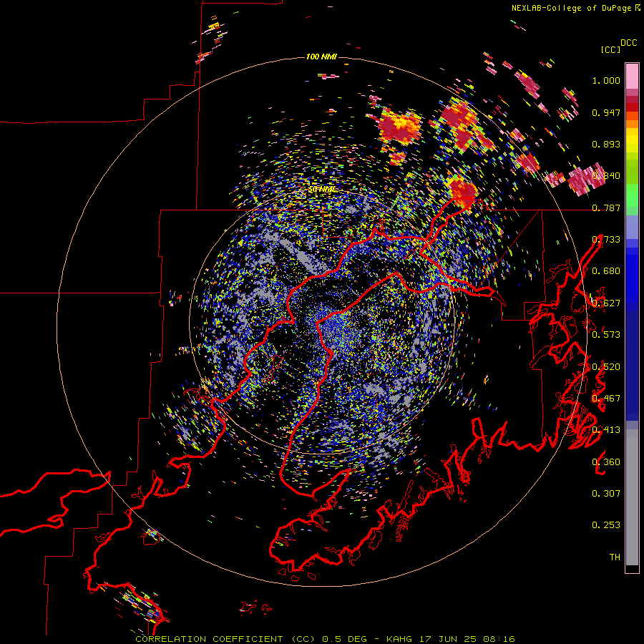This screenshot has height=644, width=644.
Task: Pick the yellow color bar segment near 0.893
Action: (632, 140)
